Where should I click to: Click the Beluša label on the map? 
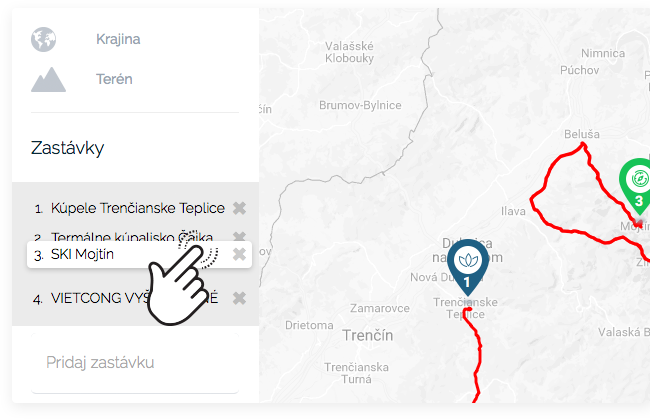(582, 134)
